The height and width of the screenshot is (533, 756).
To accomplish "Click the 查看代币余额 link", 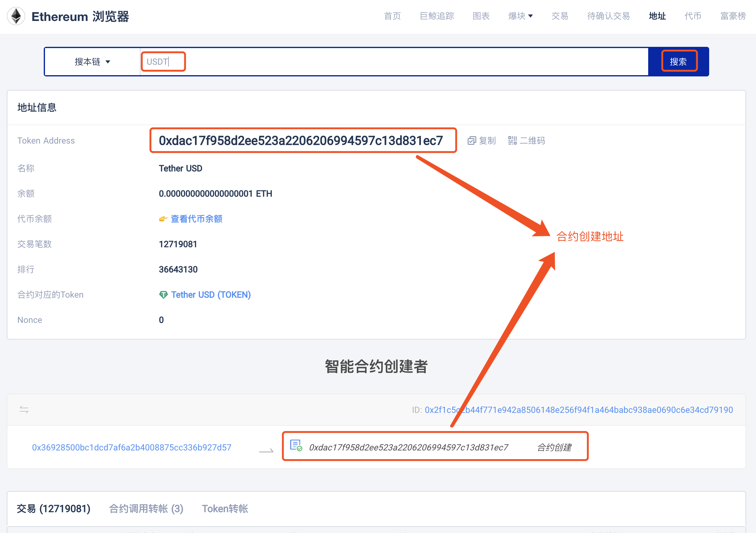I will [x=197, y=219].
